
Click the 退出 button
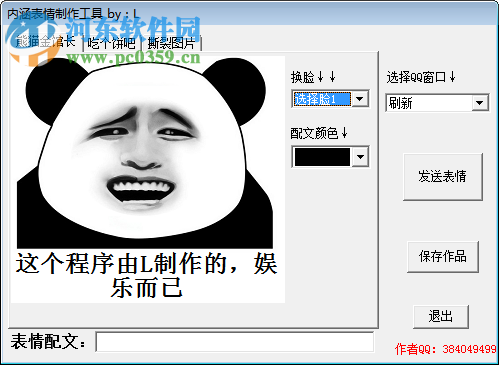[441, 316]
